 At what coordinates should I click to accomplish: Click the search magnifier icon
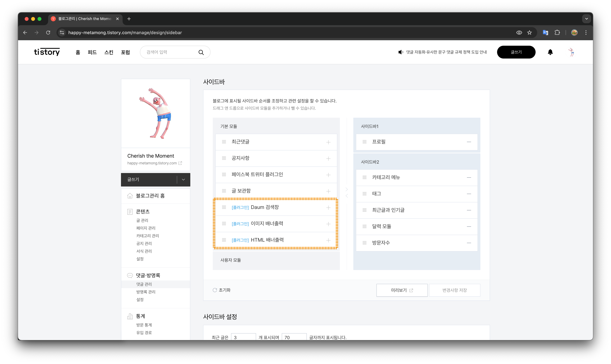(x=201, y=52)
